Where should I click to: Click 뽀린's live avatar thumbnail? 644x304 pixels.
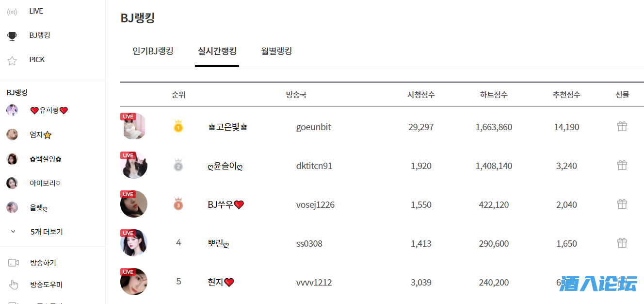point(133,243)
